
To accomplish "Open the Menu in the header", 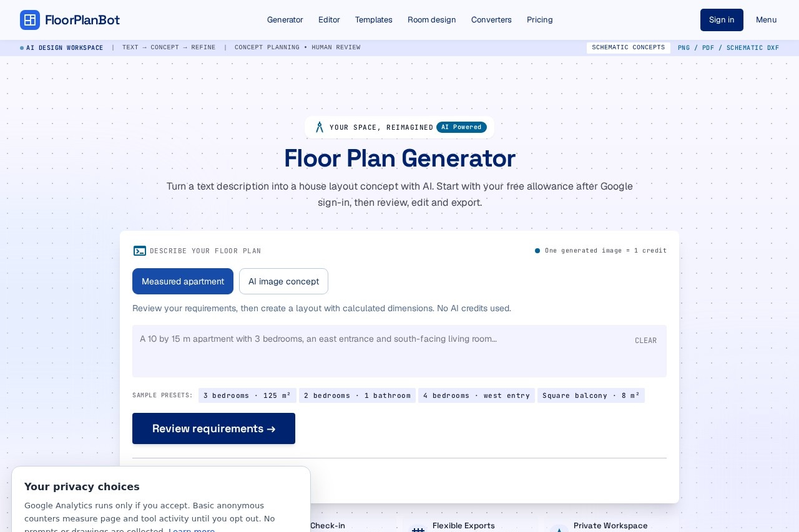I will coord(767,20).
